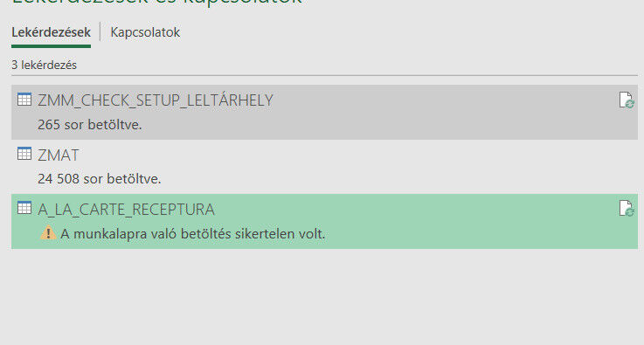Refresh the ZMM_CHECK_SETUP_LELTÁRHELY query
The width and height of the screenshot is (644, 345).
click(627, 100)
